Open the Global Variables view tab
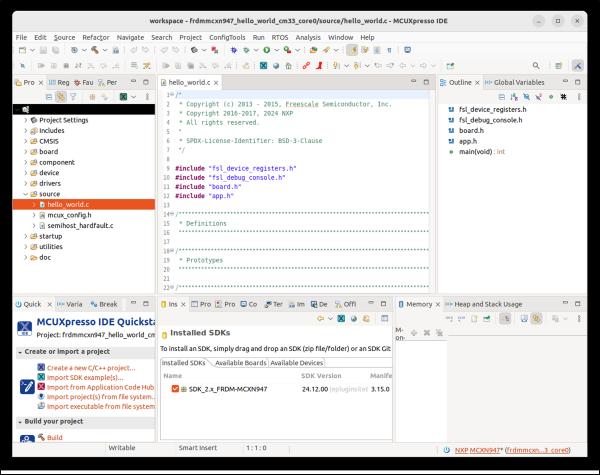 pyautogui.click(x=518, y=82)
